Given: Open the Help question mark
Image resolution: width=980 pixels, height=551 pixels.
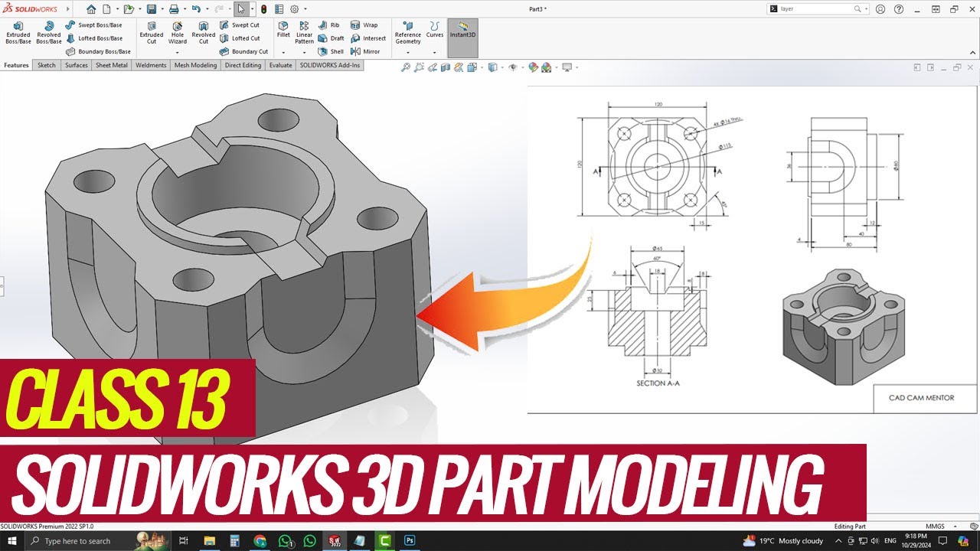Looking at the screenshot, I should (x=899, y=9).
